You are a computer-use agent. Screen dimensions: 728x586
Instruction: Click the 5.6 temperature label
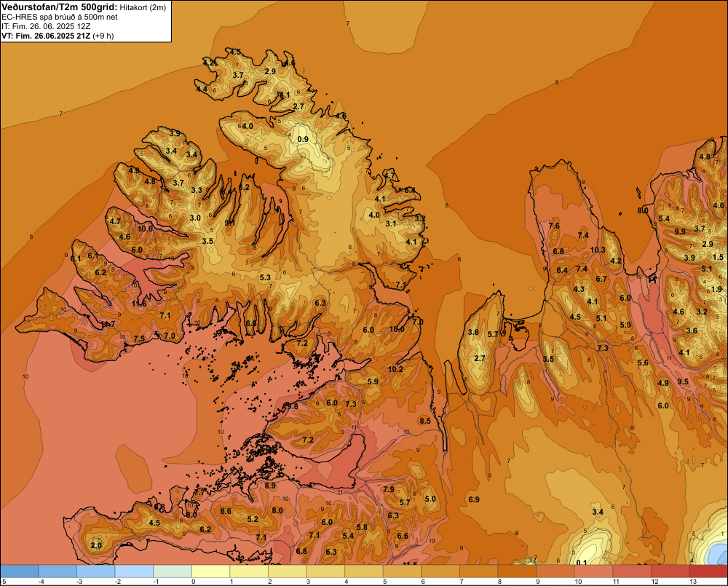click(643, 363)
